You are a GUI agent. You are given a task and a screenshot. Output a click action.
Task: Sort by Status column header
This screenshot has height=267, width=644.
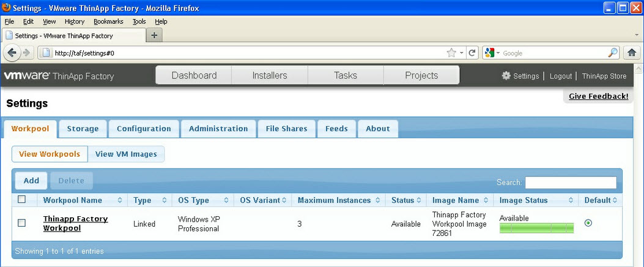[x=406, y=200]
